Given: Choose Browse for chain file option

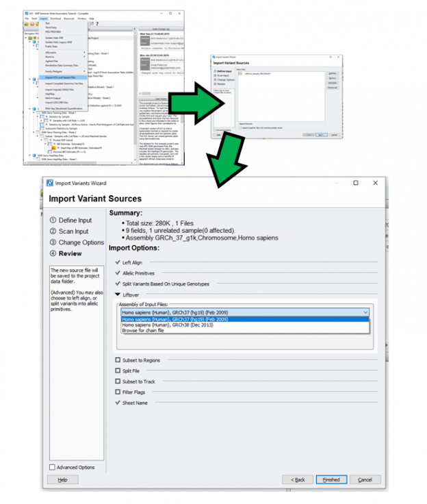Looking at the screenshot, I should click(x=245, y=331).
